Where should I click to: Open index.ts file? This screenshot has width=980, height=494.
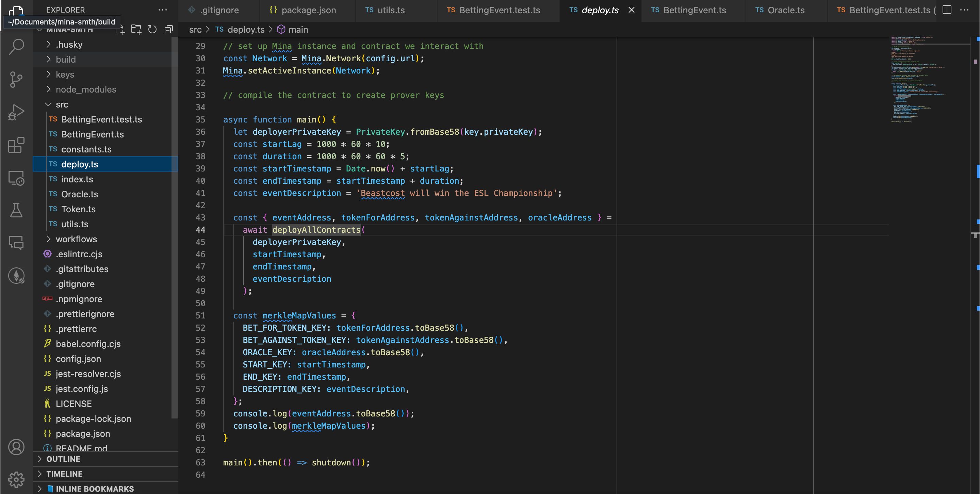tap(106, 179)
